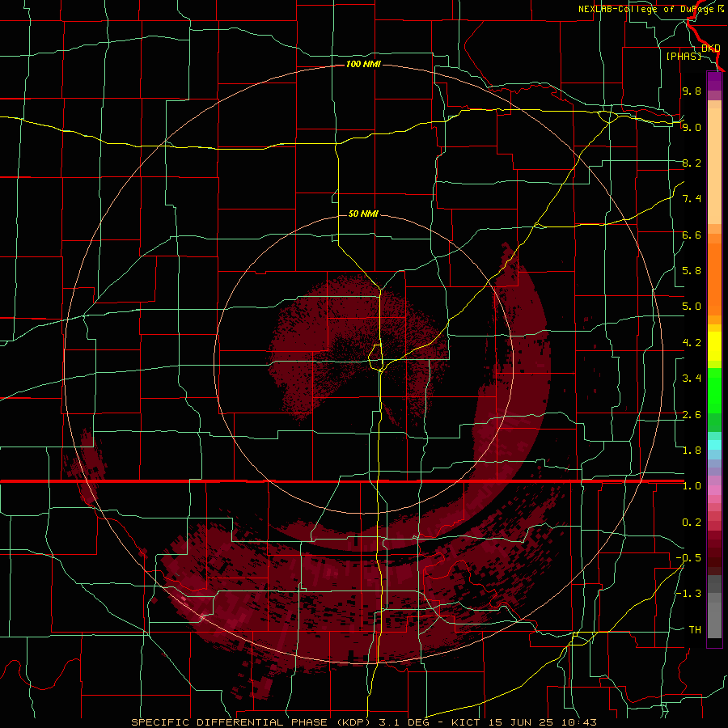The image size is (728, 728).
Task: Click the 100 NMI range ring label
Action: click(363, 64)
